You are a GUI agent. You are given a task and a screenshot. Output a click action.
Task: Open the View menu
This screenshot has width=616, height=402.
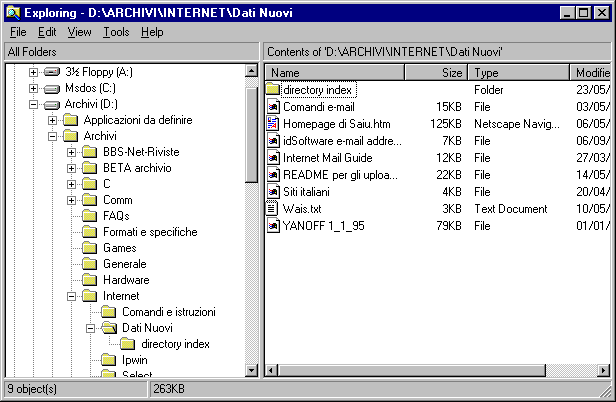click(79, 32)
